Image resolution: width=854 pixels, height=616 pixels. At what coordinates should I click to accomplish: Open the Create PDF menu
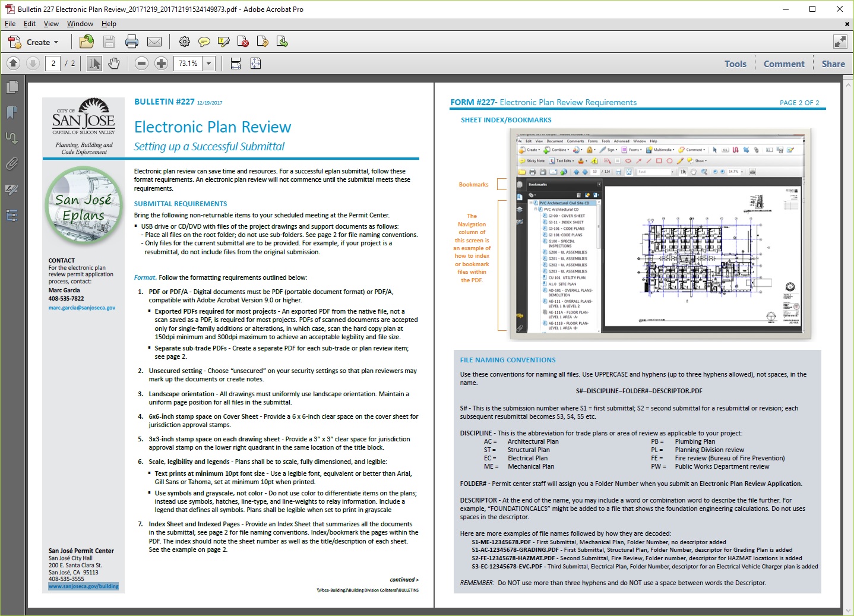(x=33, y=42)
